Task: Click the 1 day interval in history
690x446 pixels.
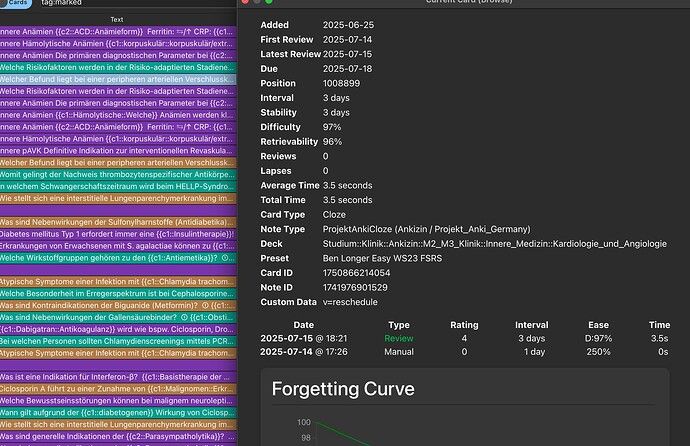Action: coord(534,351)
